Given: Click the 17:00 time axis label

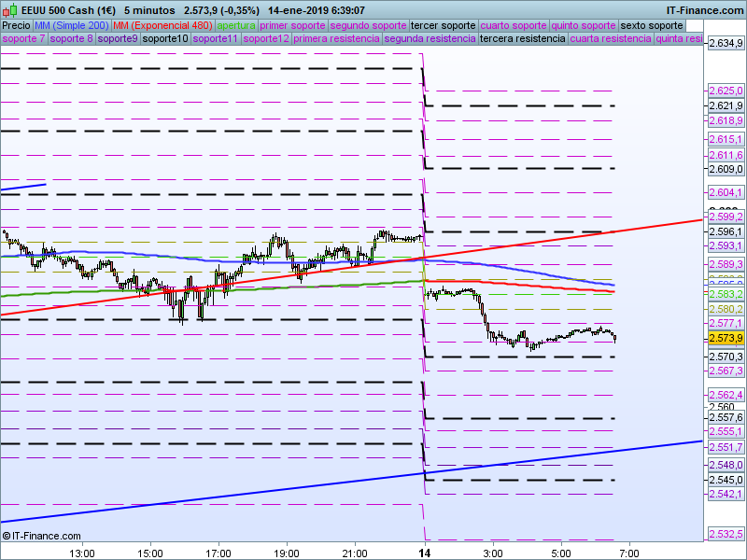Looking at the screenshot, I should [x=218, y=553].
